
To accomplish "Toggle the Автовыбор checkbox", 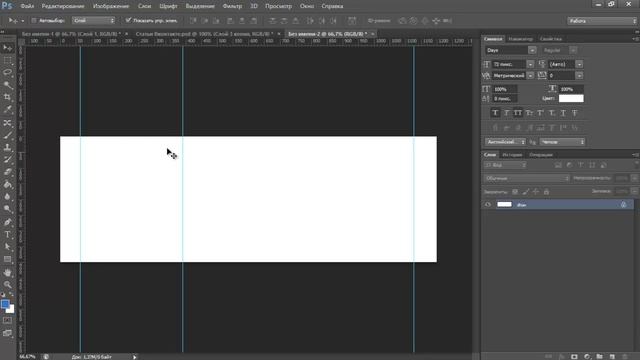I will 34,20.
